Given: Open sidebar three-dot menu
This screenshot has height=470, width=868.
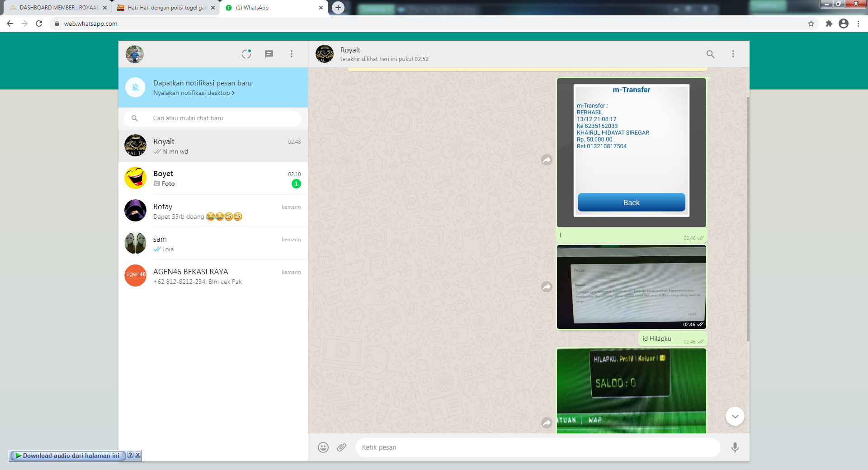Looking at the screenshot, I should pos(292,54).
